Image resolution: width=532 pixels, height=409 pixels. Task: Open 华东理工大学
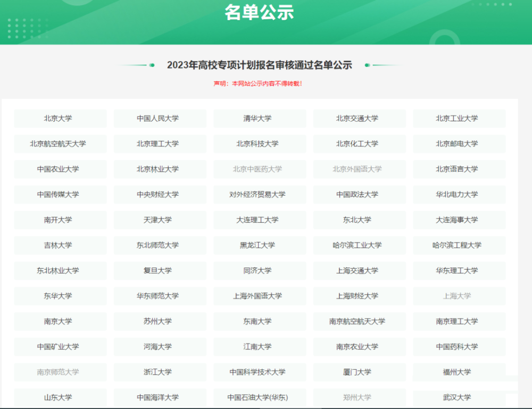coord(460,271)
